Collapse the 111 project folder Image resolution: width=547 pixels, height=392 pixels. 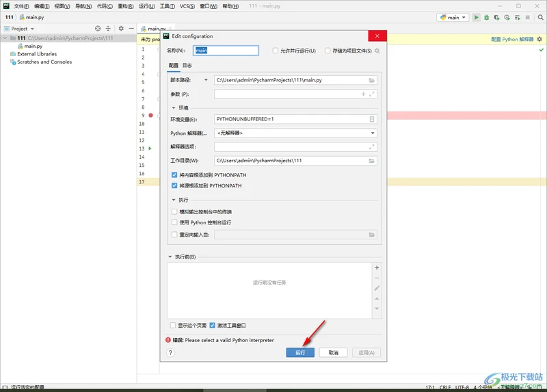[x=5, y=38]
